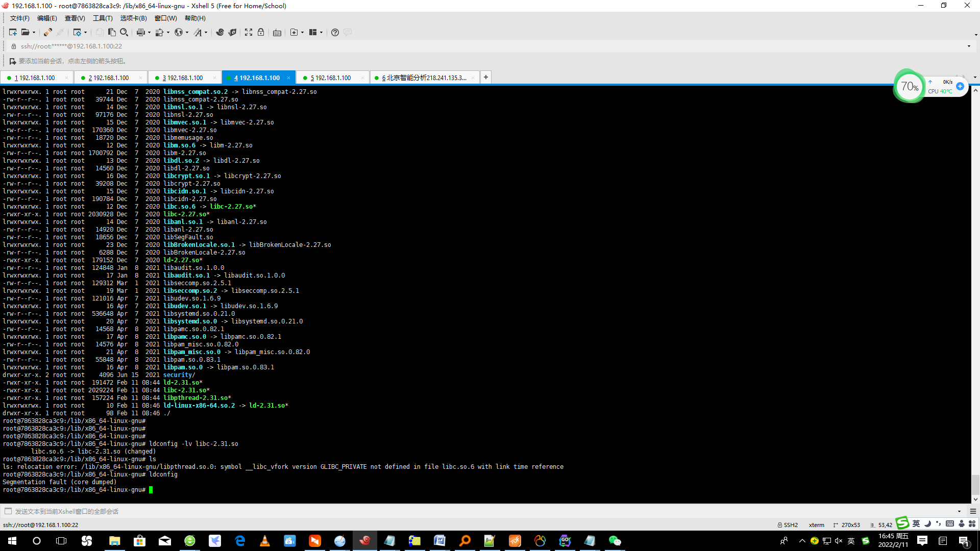Open Help using the question mark icon
Viewport: 980px width, 551px height.
335,32
